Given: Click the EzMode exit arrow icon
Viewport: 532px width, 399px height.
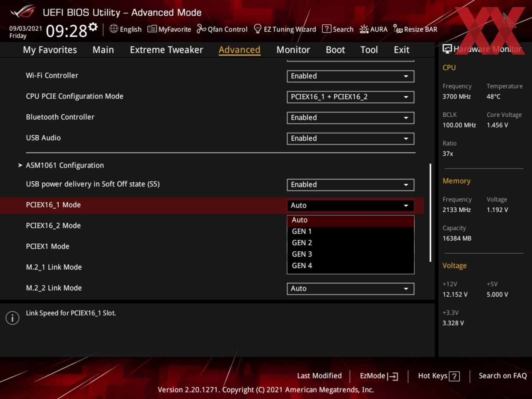Looking at the screenshot, I should [393, 376].
